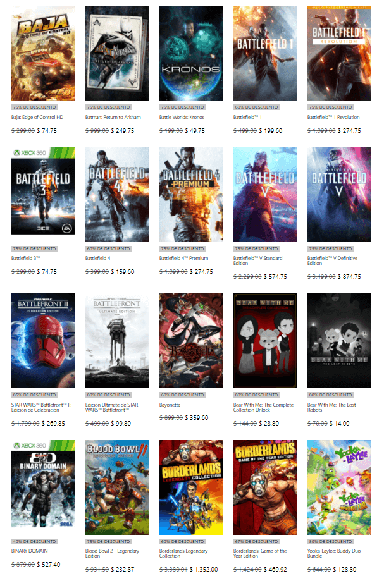Open the Bear With Me Complete Collection cover
Image resolution: width=384 pixels, height=588 pixels.
coord(265,341)
